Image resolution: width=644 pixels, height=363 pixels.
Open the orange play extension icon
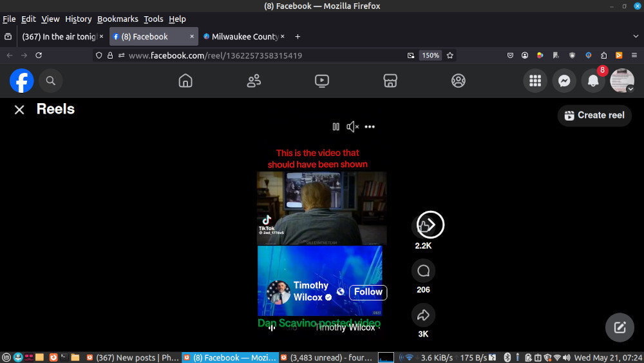tap(619, 55)
